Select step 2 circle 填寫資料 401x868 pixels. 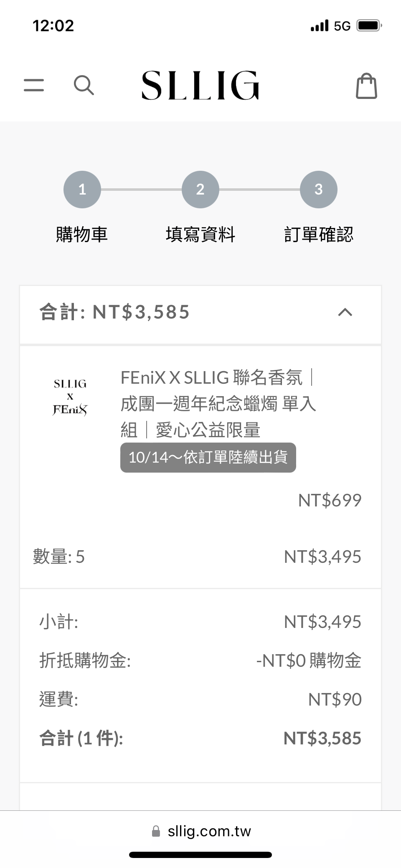[200, 190]
